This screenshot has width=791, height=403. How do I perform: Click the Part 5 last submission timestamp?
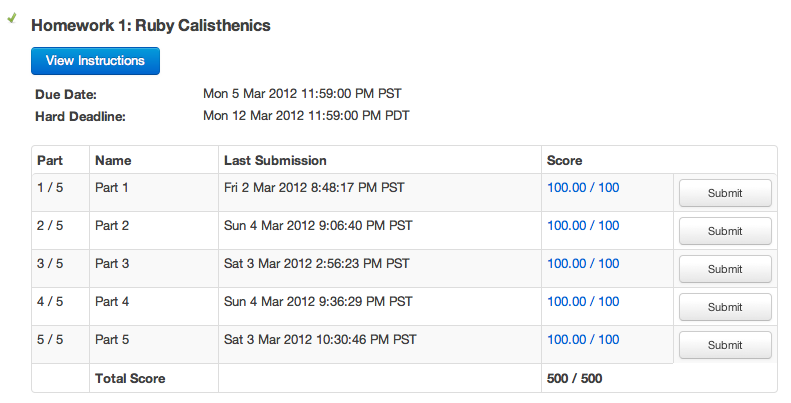tap(320, 339)
